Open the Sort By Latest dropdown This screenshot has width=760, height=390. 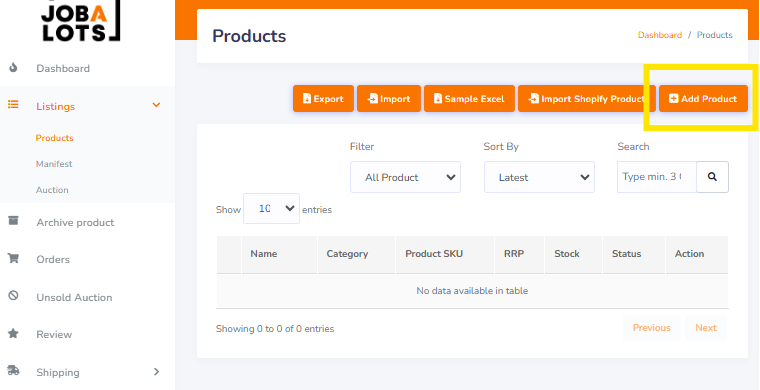pyautogui.click(x=539, y=177)
